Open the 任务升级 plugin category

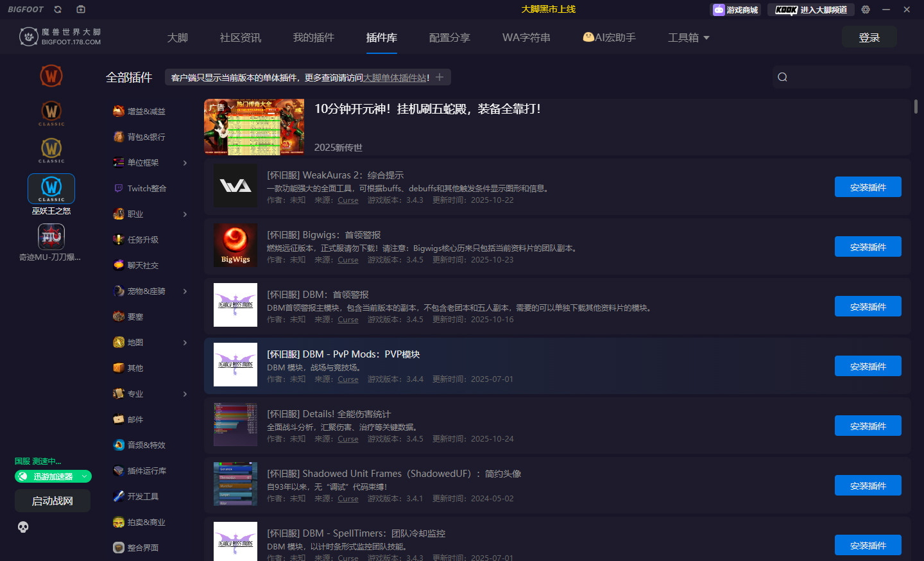click(x=135, y=239)
